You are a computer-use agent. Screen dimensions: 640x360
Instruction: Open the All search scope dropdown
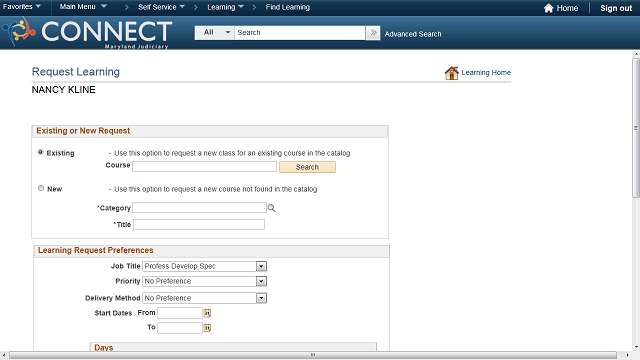[215, 33]
